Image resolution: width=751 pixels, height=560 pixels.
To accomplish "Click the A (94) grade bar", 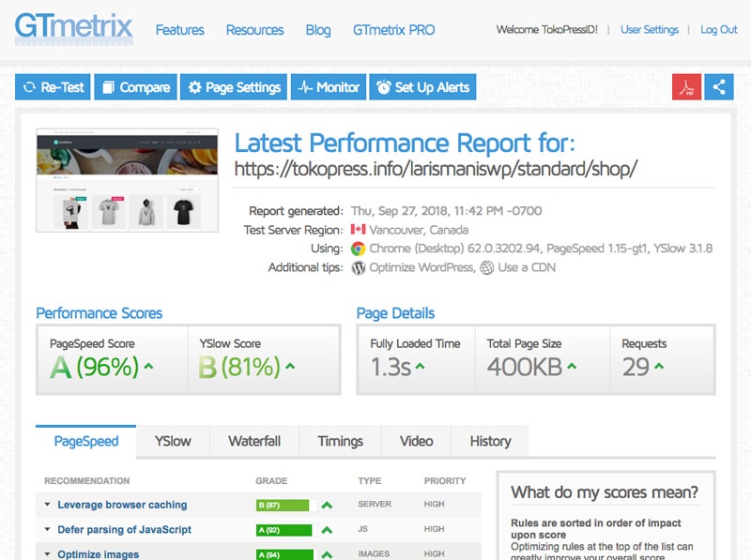I will tap(286, 554).
